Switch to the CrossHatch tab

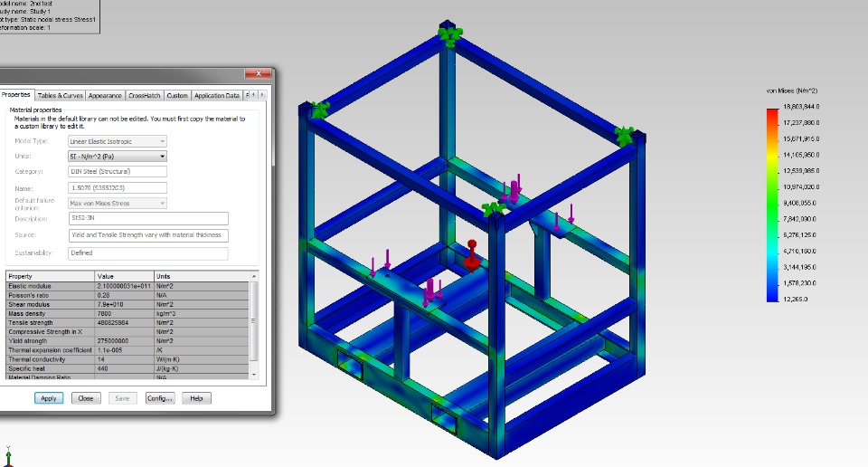144,95
